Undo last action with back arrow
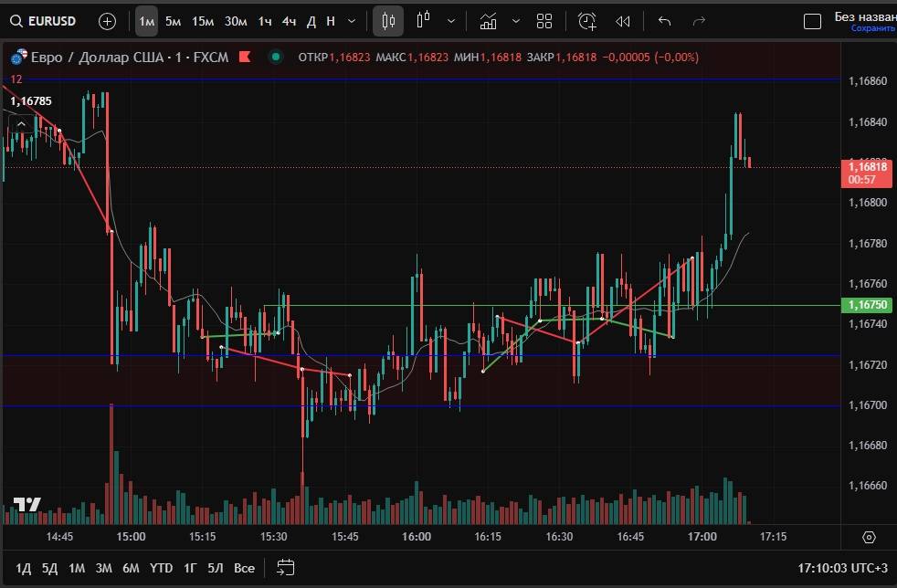897x588 pixels. click(x=665, y=21)
